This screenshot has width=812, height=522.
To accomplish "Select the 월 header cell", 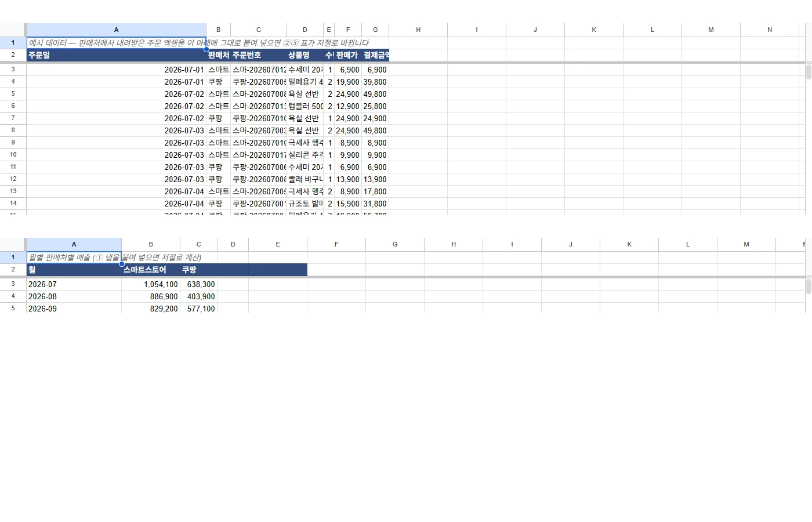I will coord(74,270).
